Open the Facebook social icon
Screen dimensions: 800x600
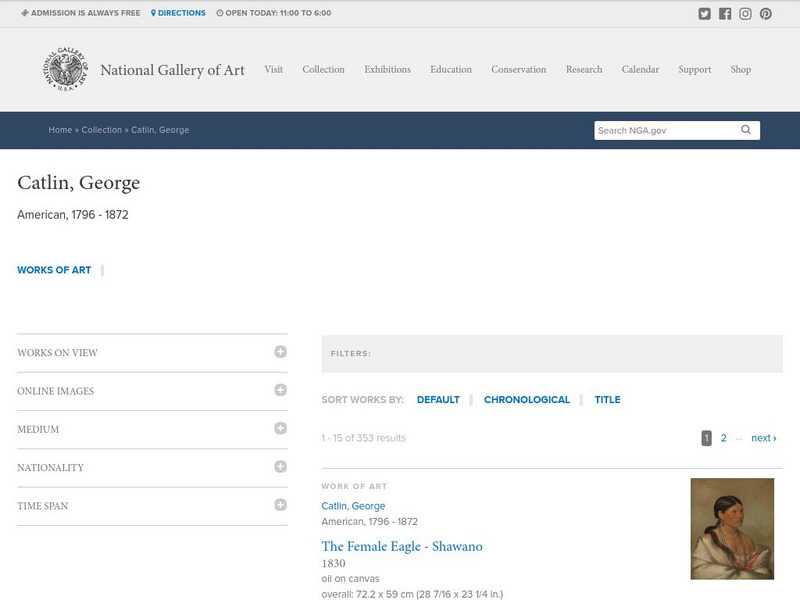click(x=725, y=14)
